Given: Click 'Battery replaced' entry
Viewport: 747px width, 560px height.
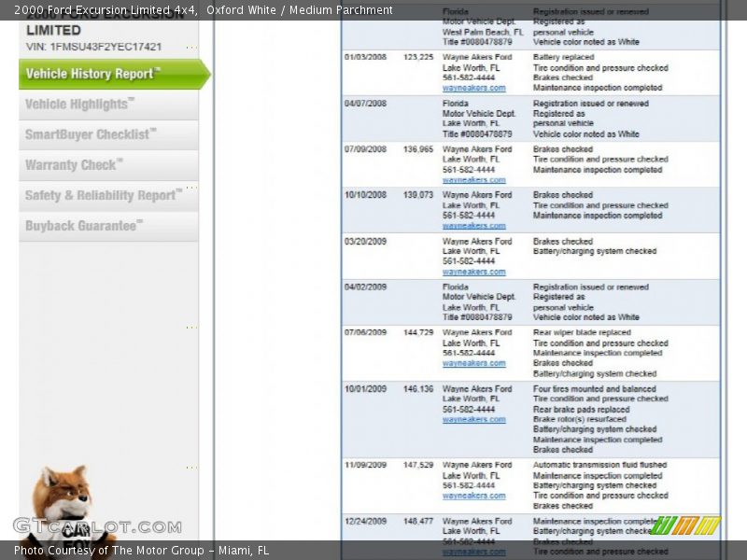Looking at the screenshot, I should point(564,57).
